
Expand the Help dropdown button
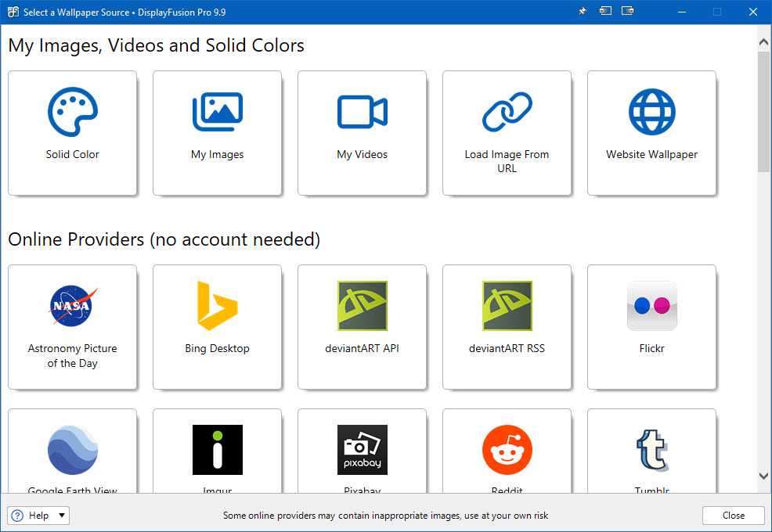tap(62, 516)
